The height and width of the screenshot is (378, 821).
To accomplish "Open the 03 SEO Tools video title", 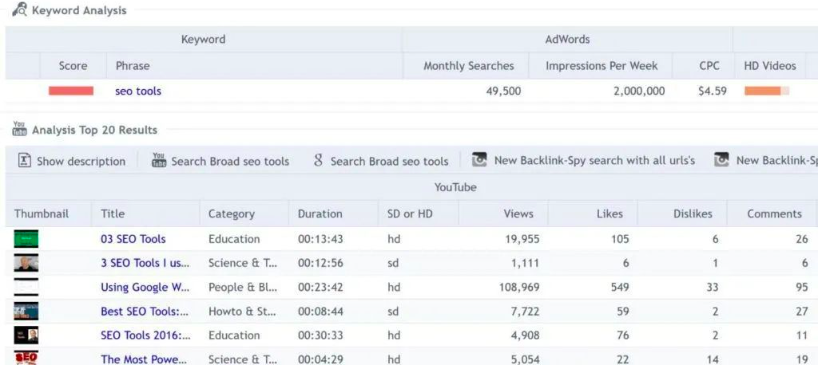I will click(133, 239).
